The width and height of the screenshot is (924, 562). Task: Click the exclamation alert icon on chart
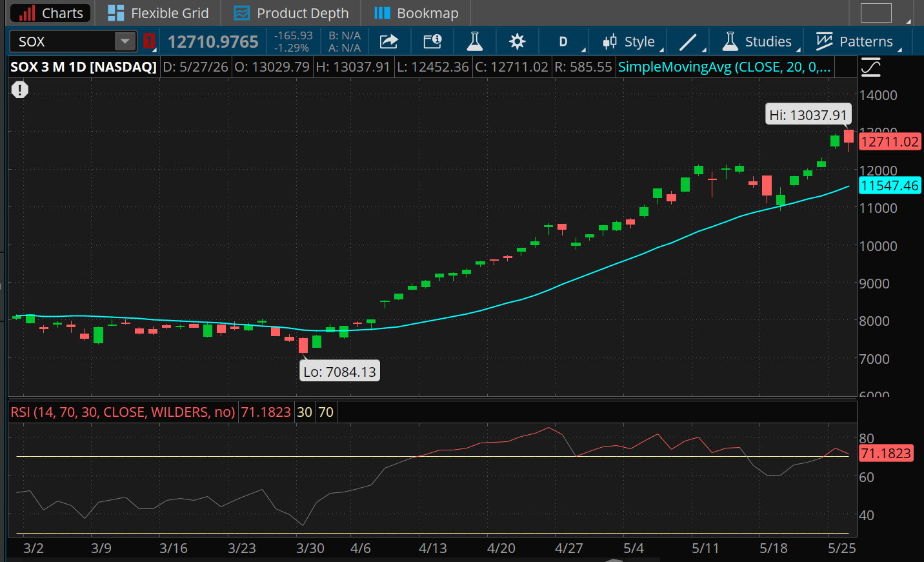(x=20, y=90)
